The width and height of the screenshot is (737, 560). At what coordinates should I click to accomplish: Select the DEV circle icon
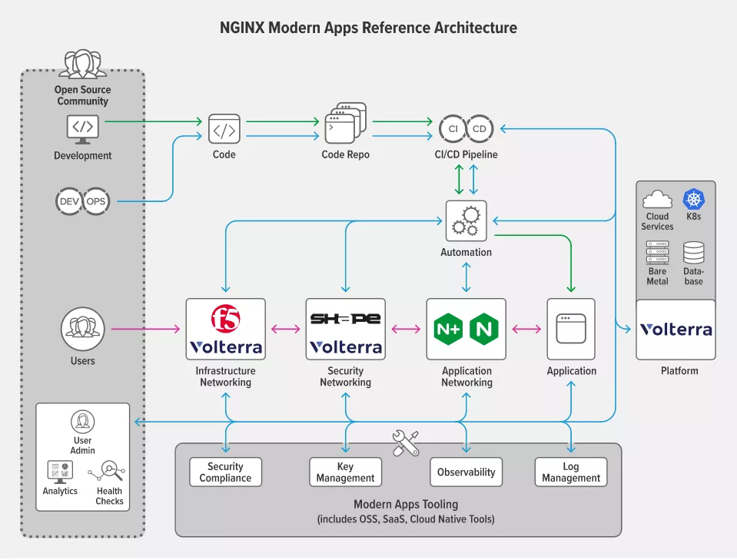[x=69, y=201]
